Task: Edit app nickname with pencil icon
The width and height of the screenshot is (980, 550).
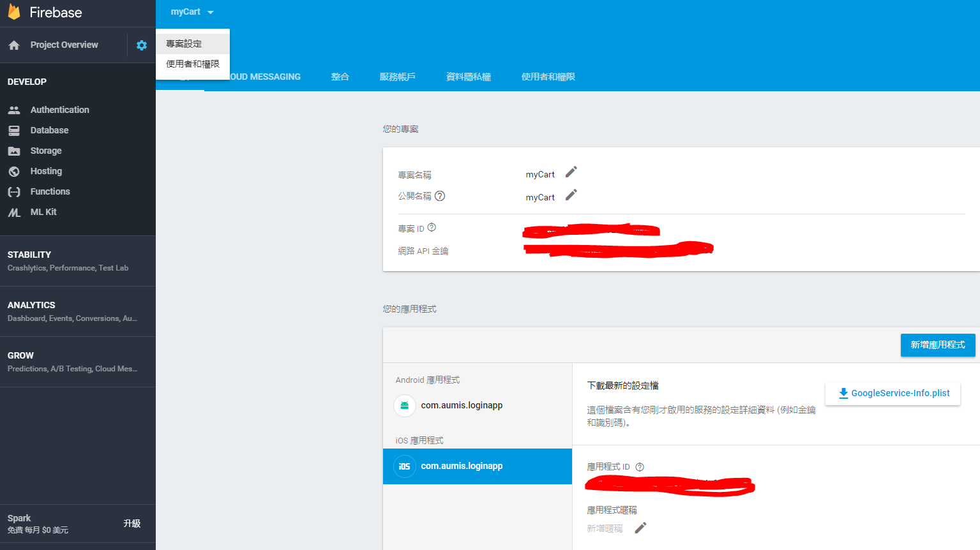Action: click(640, 528)
